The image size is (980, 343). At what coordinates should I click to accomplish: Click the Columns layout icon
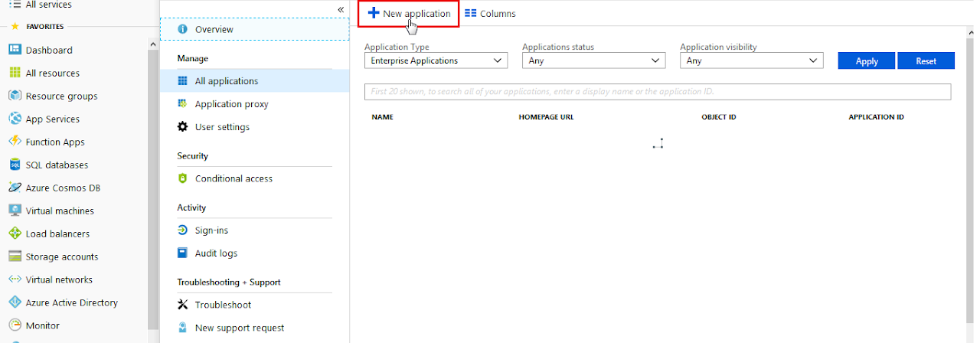[471, 13]
